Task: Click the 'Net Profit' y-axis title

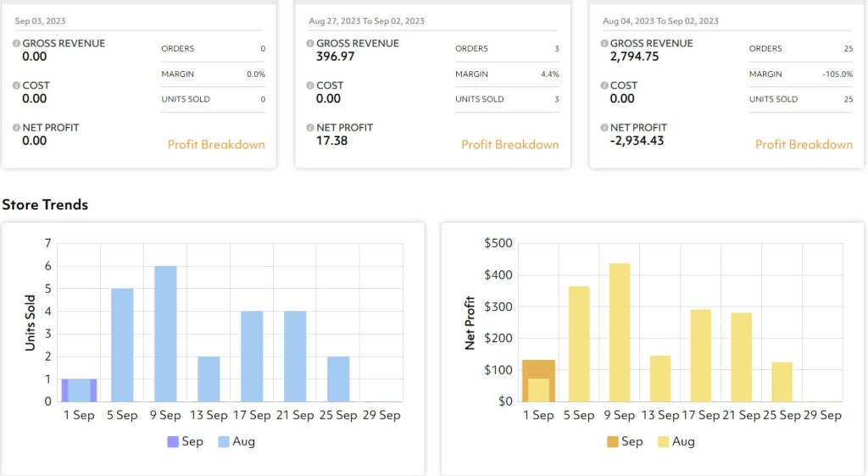Action: pos(470,323)
